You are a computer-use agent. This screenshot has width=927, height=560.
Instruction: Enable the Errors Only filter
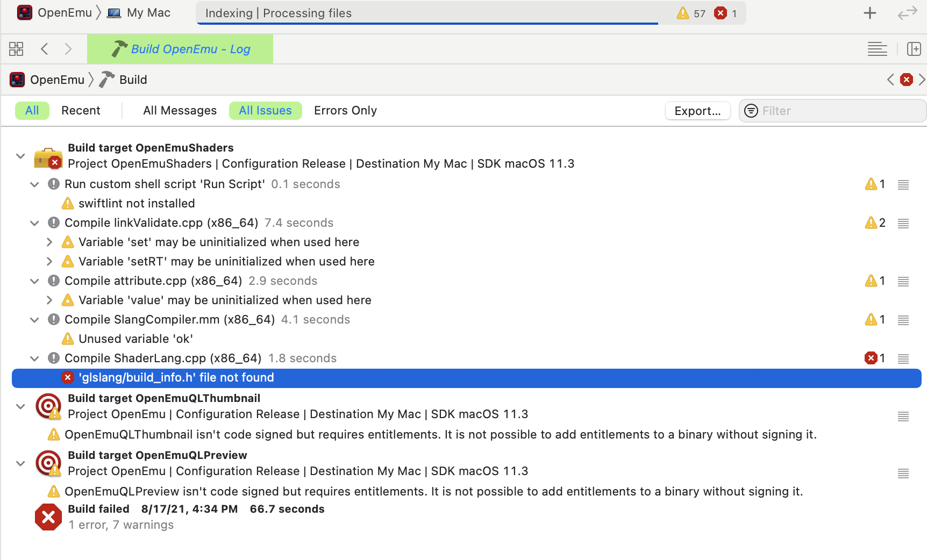(345, 111)
